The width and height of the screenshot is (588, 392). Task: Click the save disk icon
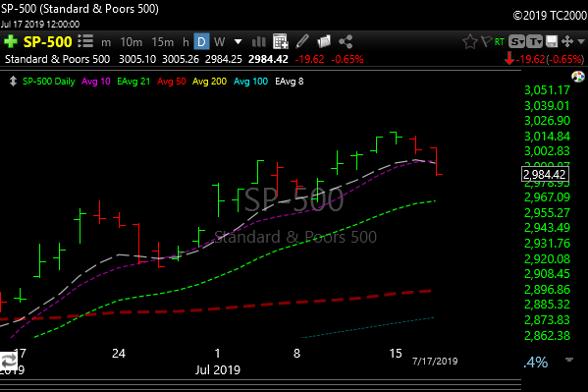pos(552,41)
